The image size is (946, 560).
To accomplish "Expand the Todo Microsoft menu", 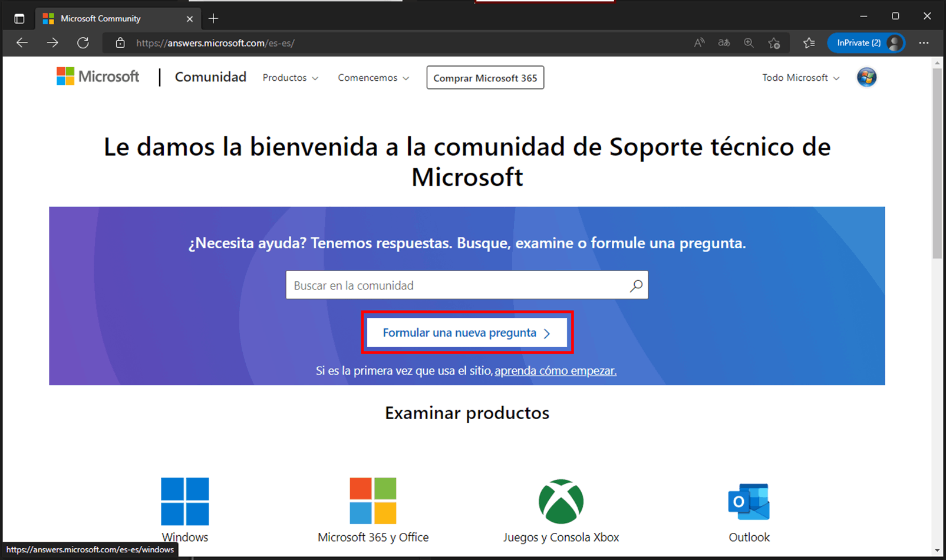I will pyautogui.click(x=800, y=78).
